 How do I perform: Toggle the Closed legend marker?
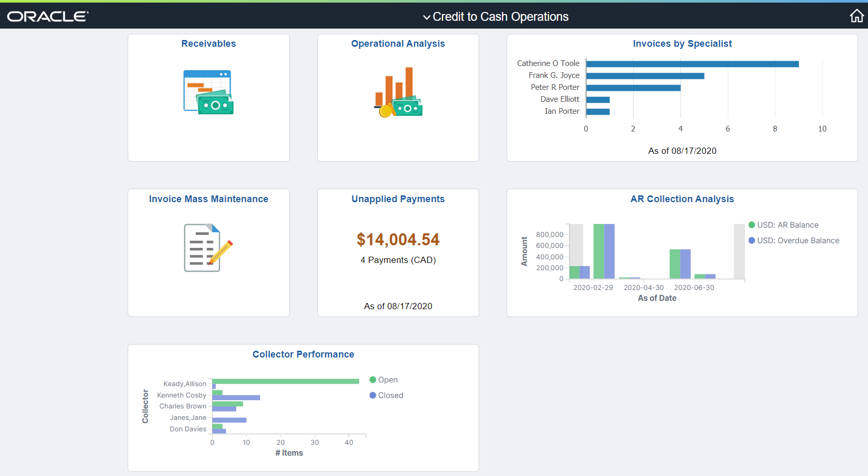click(373, 395)
